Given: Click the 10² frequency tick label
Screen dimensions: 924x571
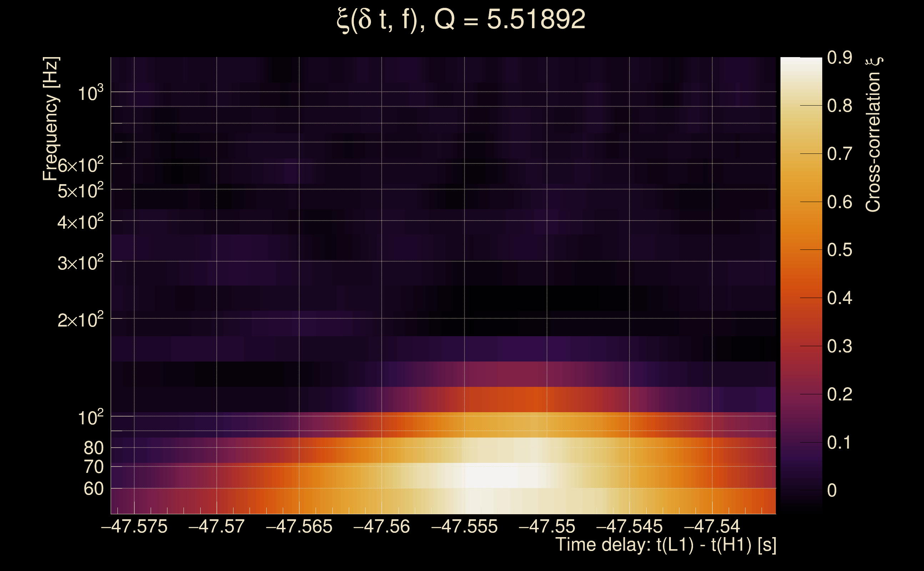Looking at the screenshot, I should (x=90, y=418).
